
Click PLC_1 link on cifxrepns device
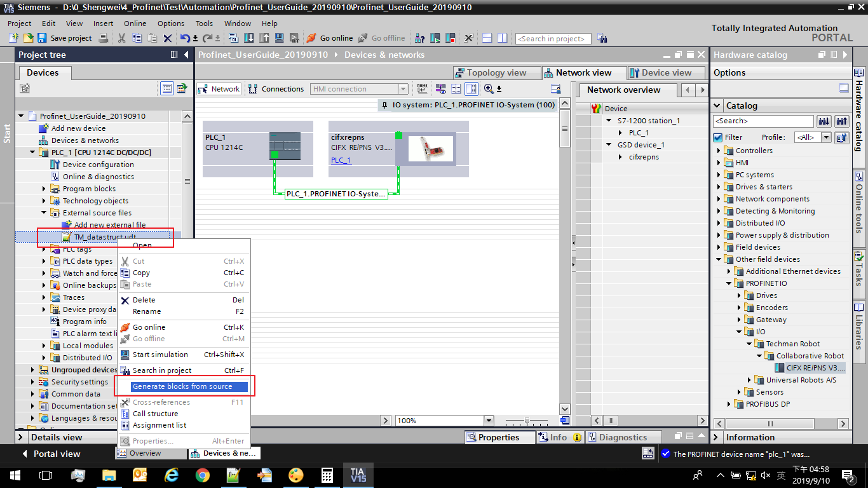click(x=341, y=160)
